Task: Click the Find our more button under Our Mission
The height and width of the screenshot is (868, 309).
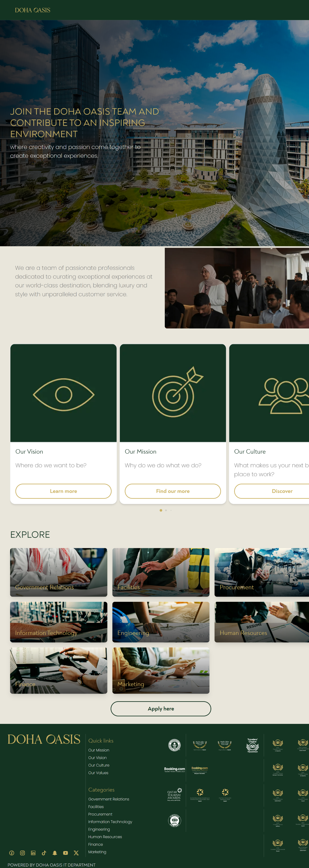Action: coord(173,491)
